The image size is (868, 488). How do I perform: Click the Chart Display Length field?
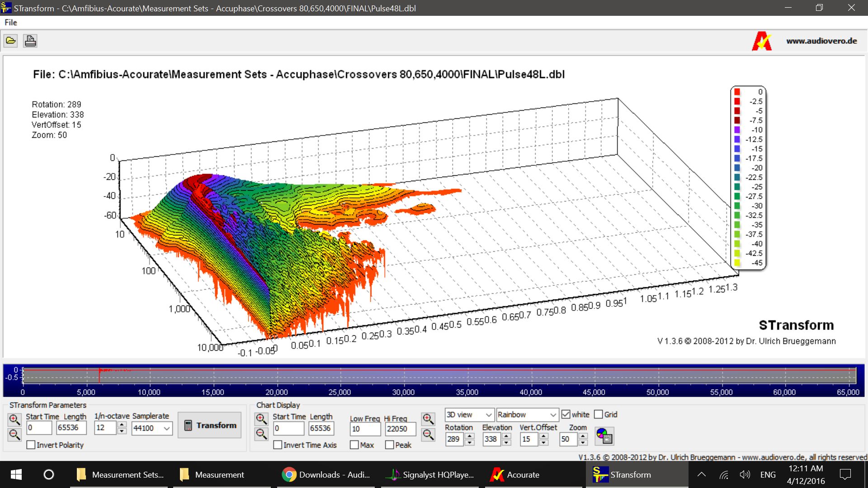(x=321, y=428)
